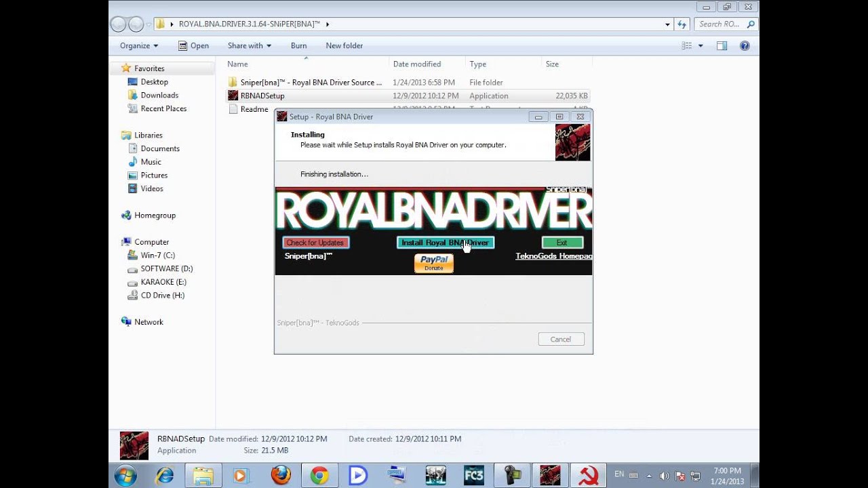Screen dimensions: 868x488
Task: Click the Explorer Forward navigation button
Action: (136, 24)
